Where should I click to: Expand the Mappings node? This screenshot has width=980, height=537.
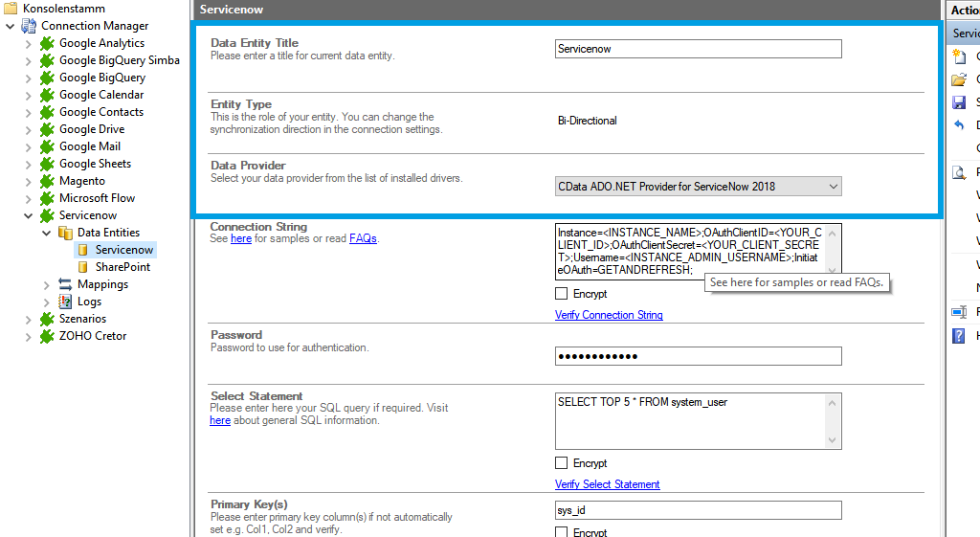point(46,285)
